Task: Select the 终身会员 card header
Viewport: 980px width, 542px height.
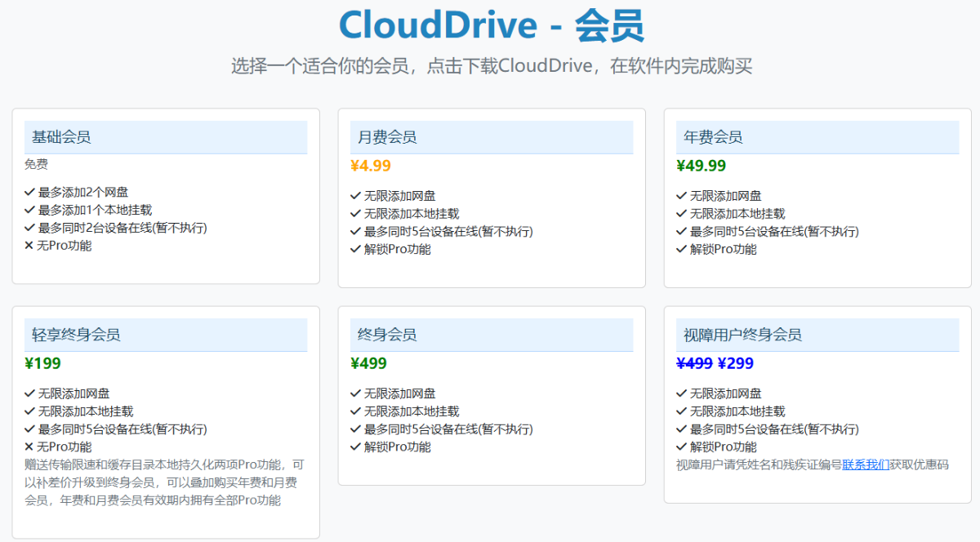Action: pos(492,335)
